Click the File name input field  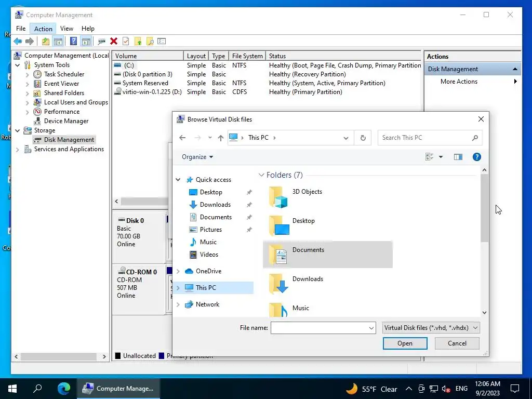click(323, 328)
